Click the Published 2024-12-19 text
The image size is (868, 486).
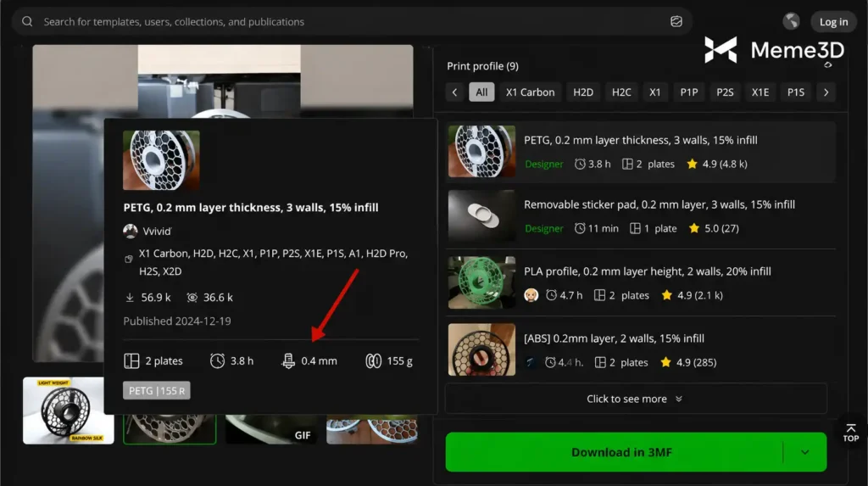177,321
